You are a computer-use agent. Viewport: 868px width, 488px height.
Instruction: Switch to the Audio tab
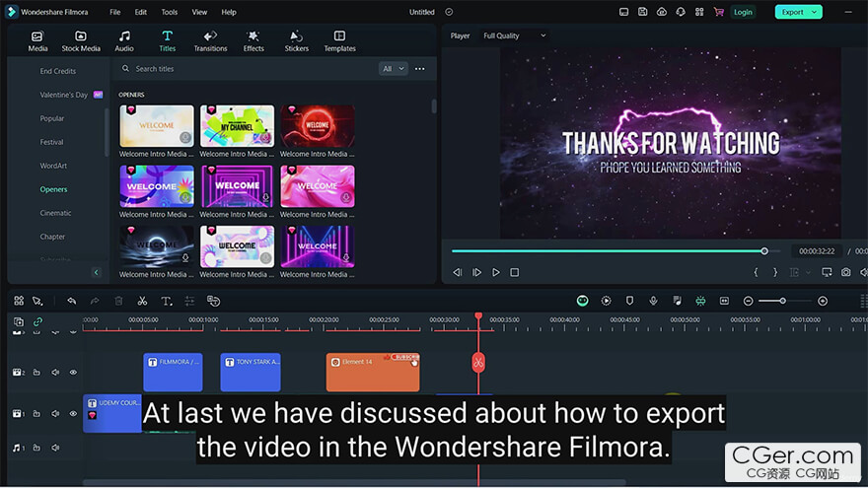[x=124, y=41]
